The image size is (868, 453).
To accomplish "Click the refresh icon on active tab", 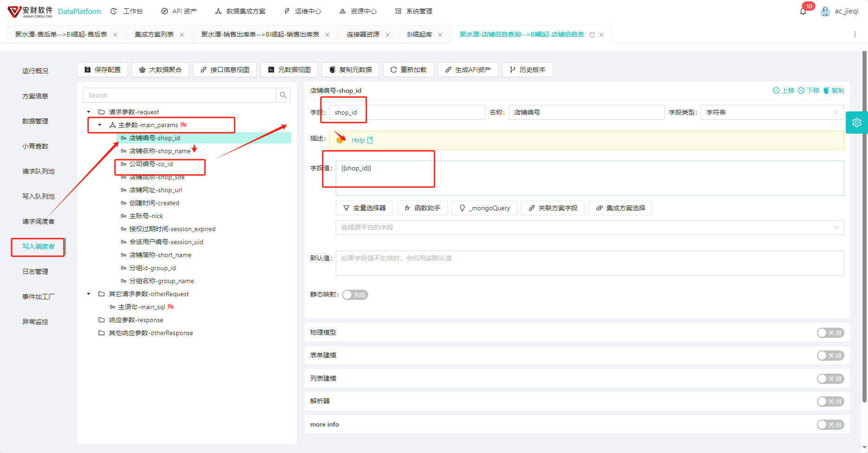I will click(x=592, y=35).
